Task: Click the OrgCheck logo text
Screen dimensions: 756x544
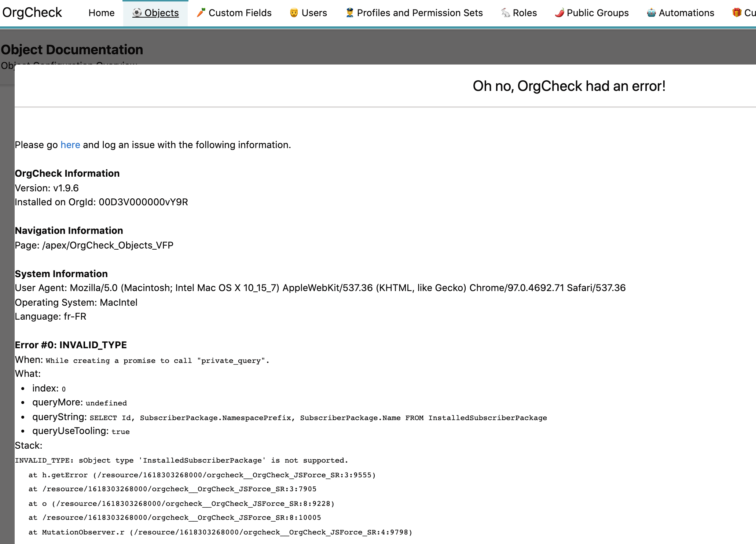Action: point(32,12)
